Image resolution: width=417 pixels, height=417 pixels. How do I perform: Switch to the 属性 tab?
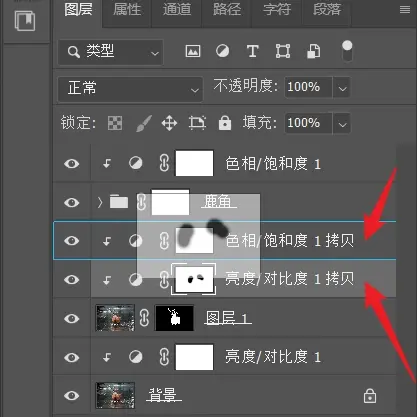(x=127, y=10)
